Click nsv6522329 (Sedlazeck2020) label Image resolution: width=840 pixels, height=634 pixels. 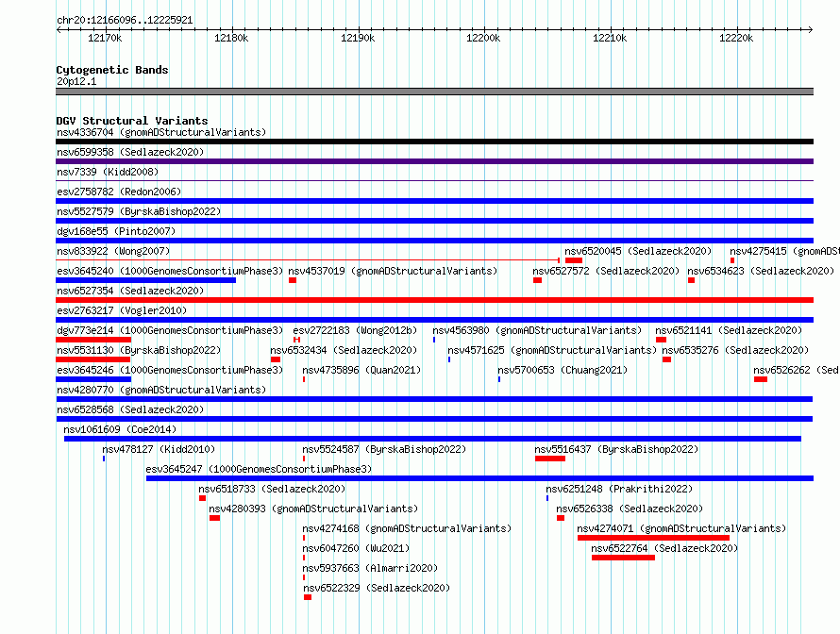click(377, 588)
